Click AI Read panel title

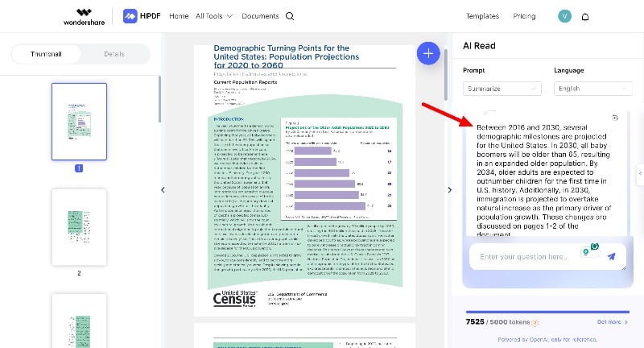click(x=479, y=46)
